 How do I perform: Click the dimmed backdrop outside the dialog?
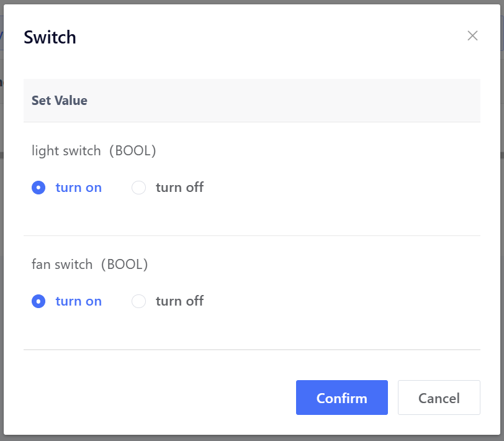pyautogui.click(x=248, y=438)
